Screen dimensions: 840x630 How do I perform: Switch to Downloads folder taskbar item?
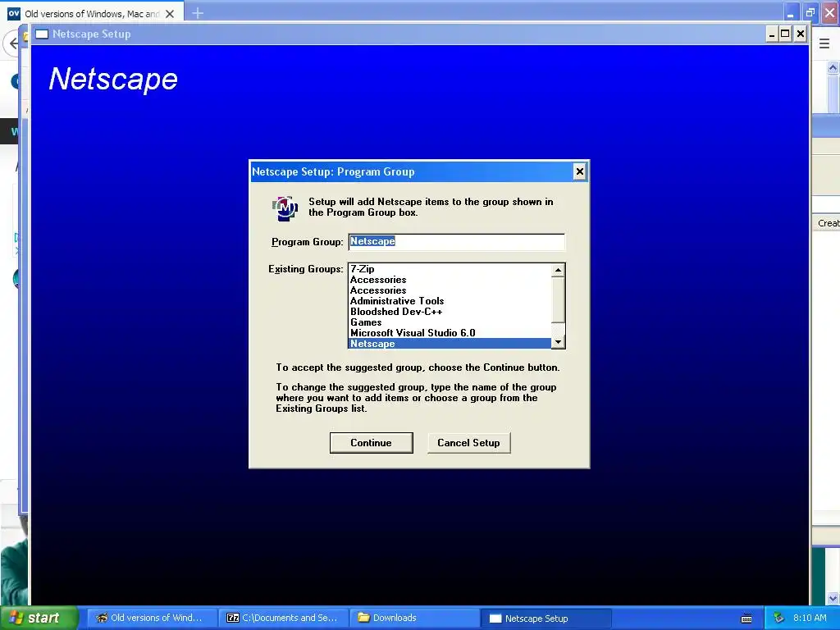(414, 618)
